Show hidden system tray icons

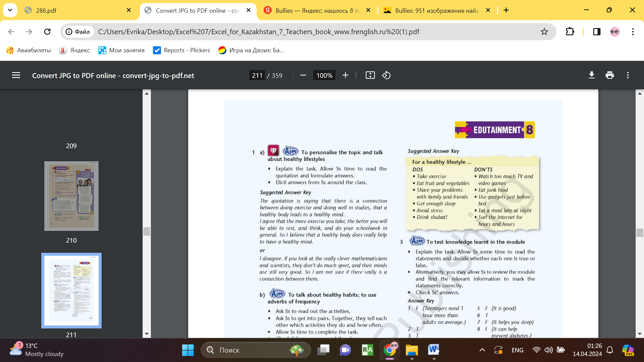pos(482,350)
